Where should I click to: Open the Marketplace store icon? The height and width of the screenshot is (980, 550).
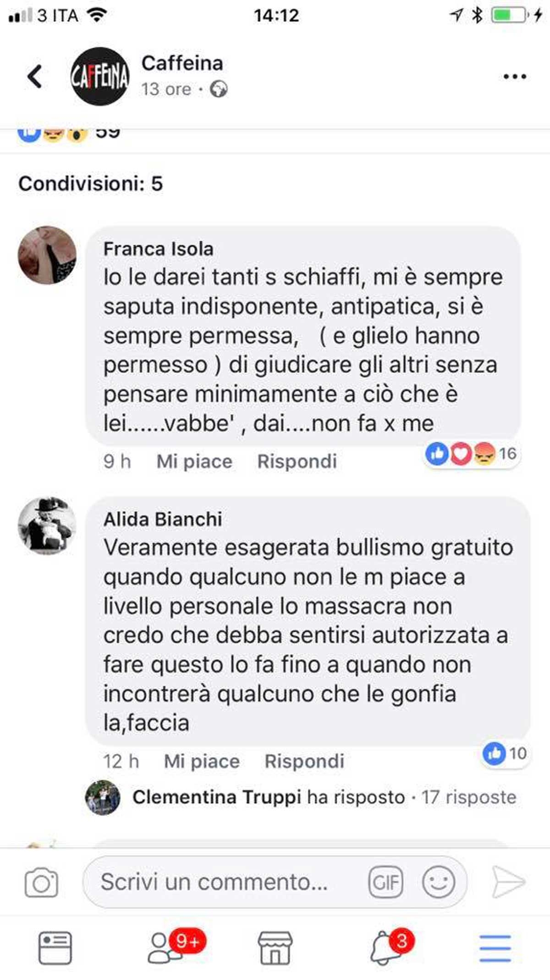(x=275, y=947)
